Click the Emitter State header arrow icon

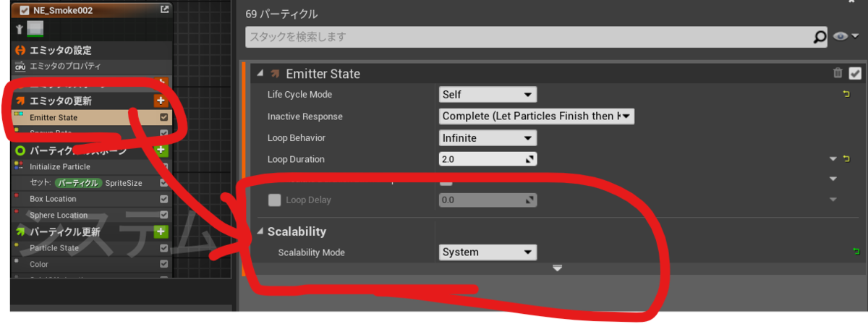(276, 74)
